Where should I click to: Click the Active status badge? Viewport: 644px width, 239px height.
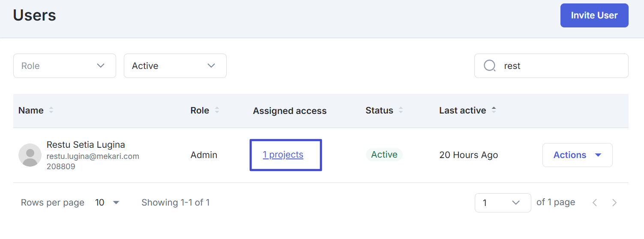tap(384, 155)
